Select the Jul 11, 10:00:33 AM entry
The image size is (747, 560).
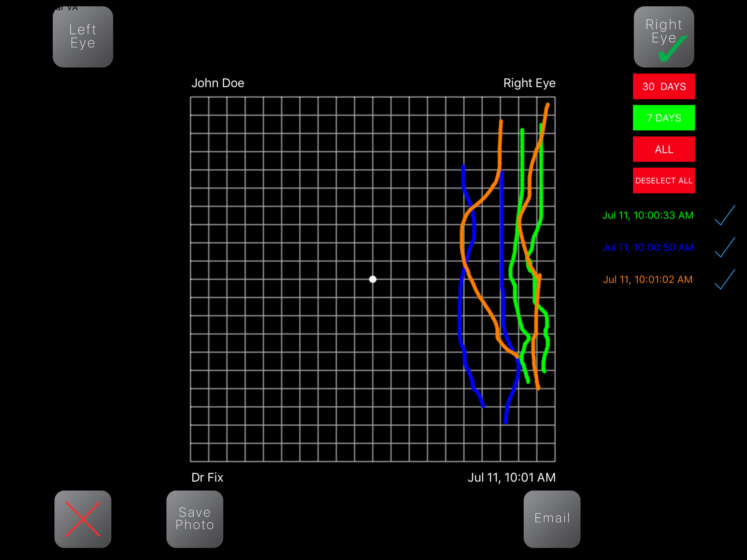647,215
